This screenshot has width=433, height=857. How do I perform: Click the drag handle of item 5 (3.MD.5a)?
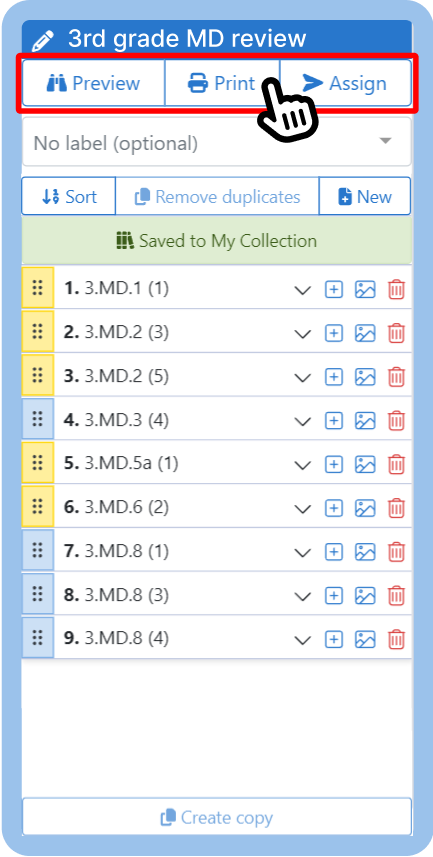38,462
